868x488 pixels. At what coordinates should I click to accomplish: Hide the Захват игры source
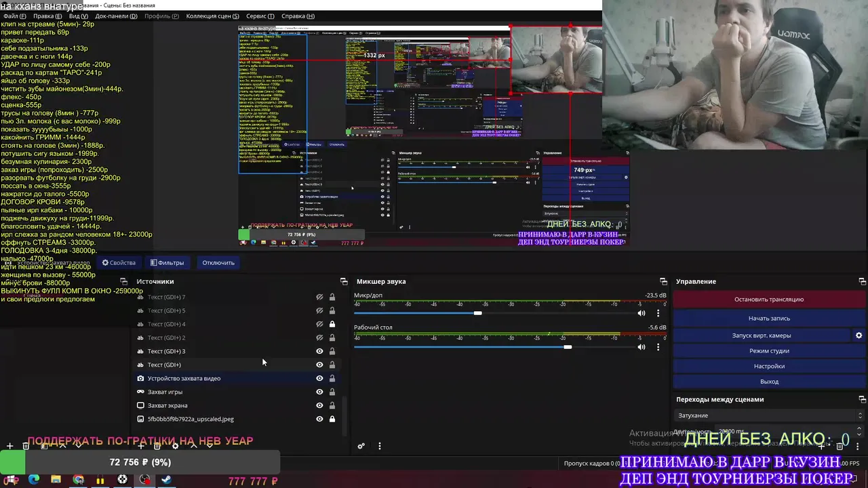319,392
